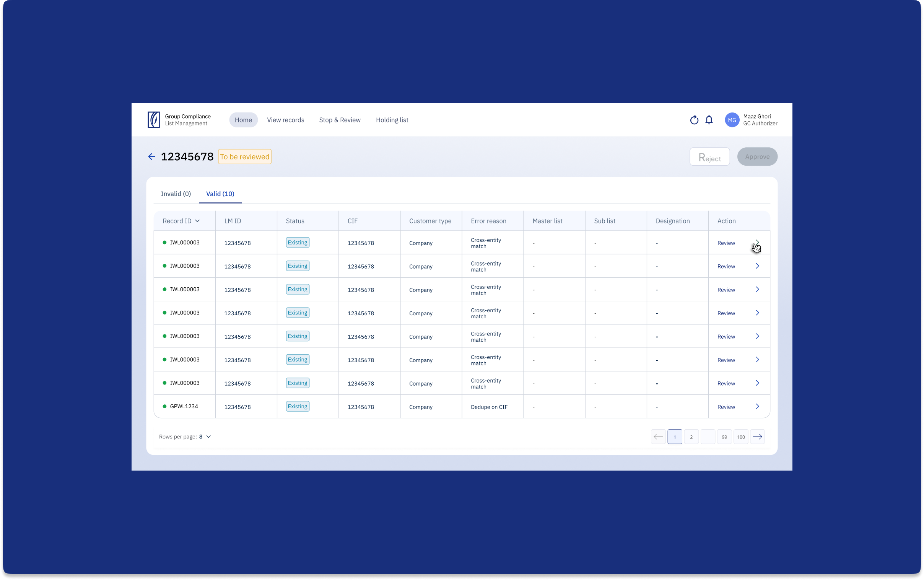
Task: Open the Rows per page dropdown
Action: click(x=205, y=437)
